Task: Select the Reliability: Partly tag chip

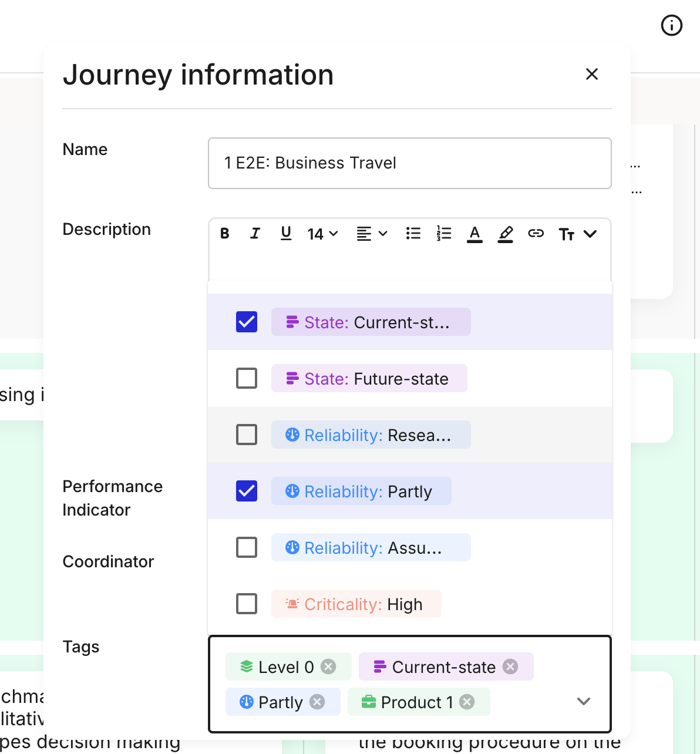Action: point(361,491)
